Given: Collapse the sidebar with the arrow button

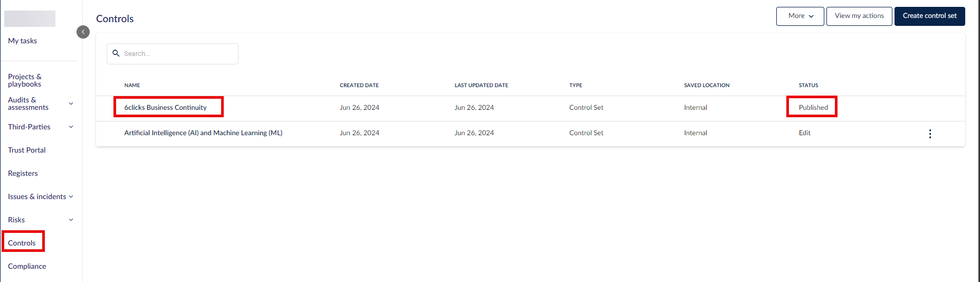Looking at the screenshot, I should tap(83, 32).
